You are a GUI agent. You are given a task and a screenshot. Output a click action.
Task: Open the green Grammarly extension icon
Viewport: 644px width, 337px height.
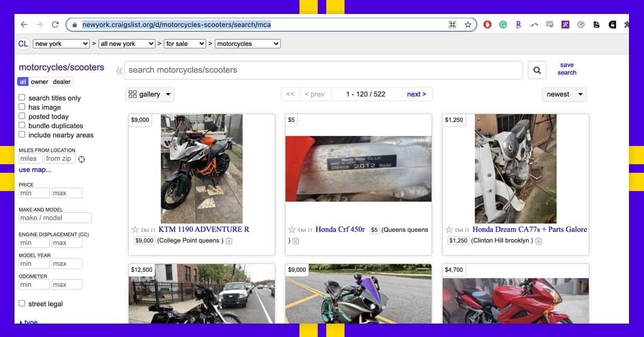503,25
